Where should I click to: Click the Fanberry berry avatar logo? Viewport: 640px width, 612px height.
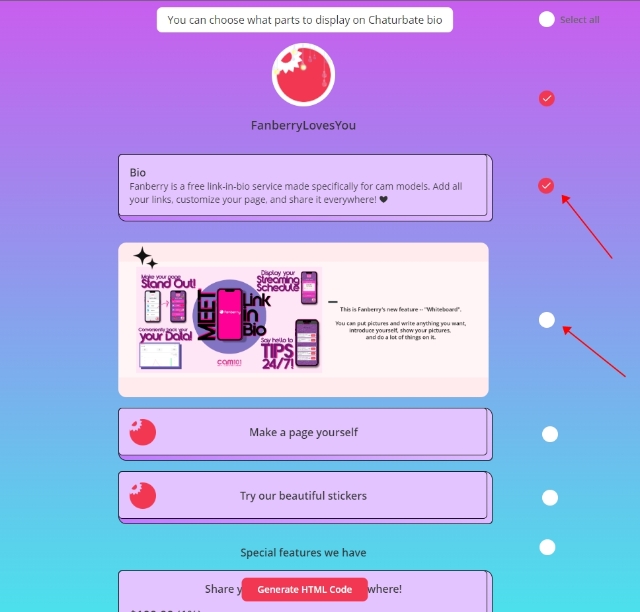[x=303, y=75]
